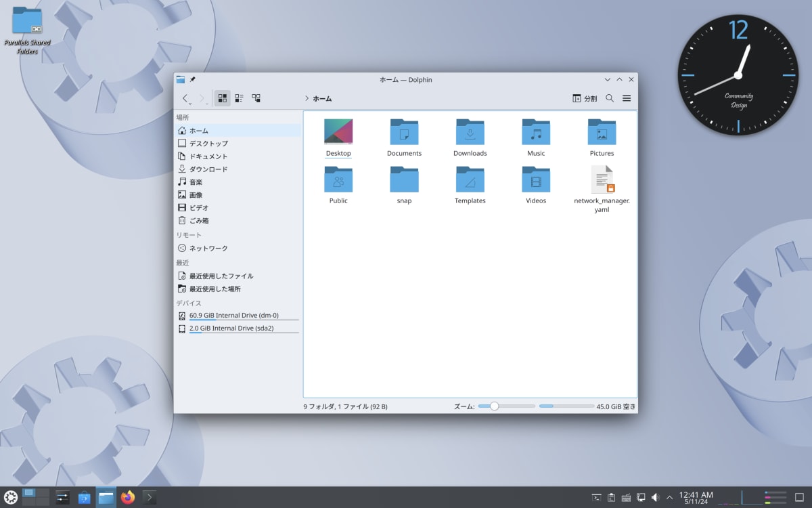The image size is (812, 508).
Task: Open ドキュメント in the places sidebar
Action: pyautogui.click(x=238, y=156)
